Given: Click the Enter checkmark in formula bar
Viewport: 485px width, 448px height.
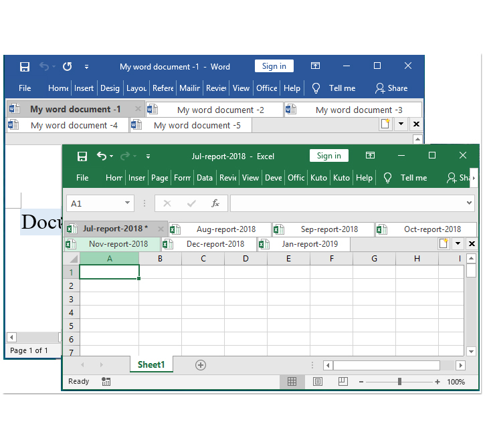Looking at the screenshot, I should [191, 203].
